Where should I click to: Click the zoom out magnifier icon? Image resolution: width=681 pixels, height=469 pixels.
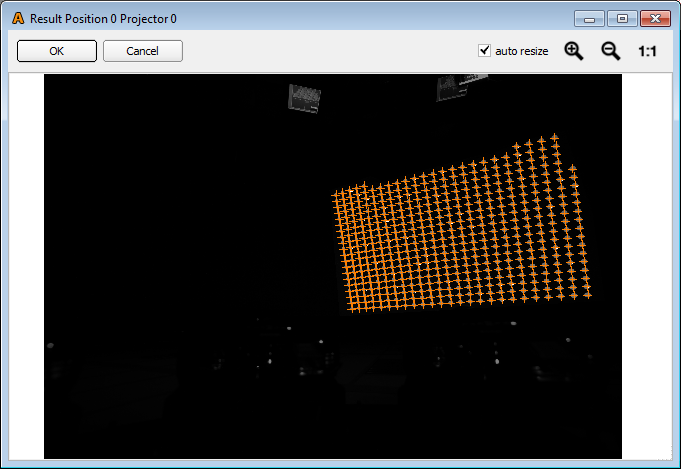coord(610,51)
